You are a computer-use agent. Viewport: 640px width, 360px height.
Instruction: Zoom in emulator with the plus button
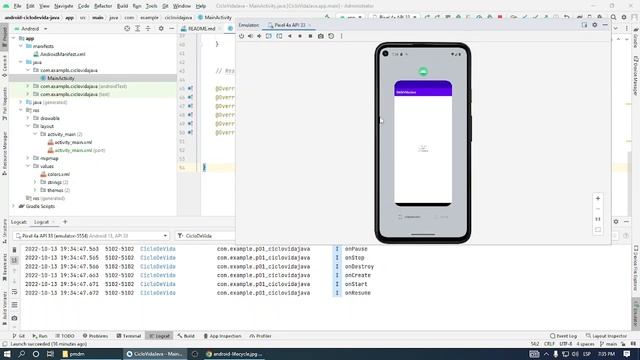pos(598,198)
